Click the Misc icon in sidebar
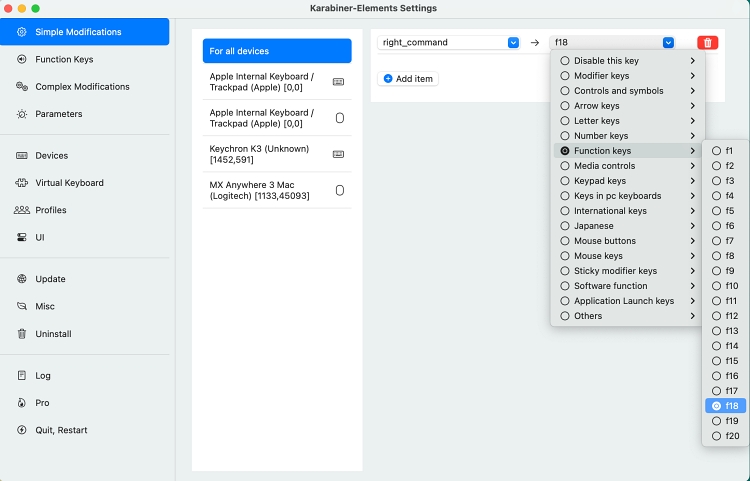750x481 pixels. pyautogui.click(x=22, y=306)
